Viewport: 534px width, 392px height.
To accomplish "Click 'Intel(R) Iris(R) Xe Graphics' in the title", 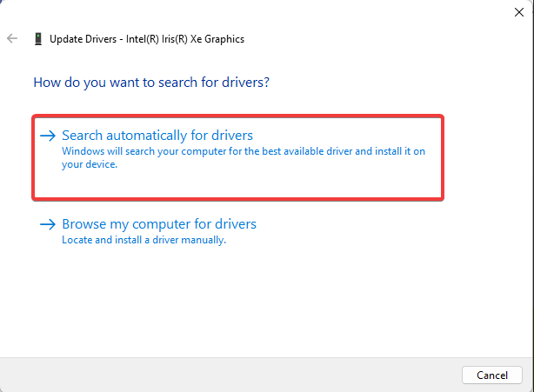I will [x=185, y=39].
